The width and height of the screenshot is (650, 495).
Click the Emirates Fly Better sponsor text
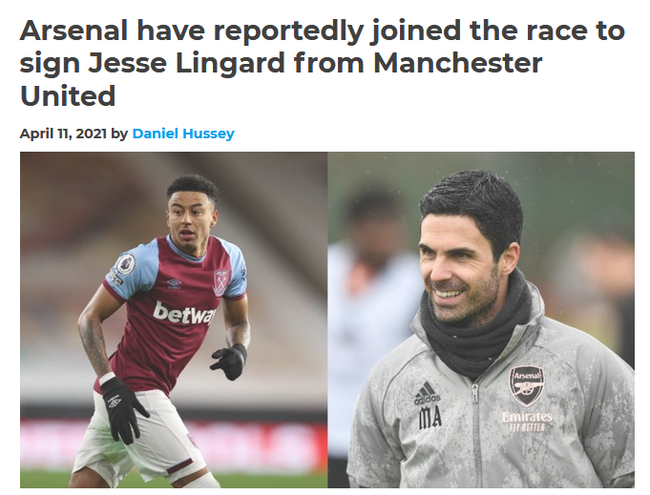click(x=527, y=422)
